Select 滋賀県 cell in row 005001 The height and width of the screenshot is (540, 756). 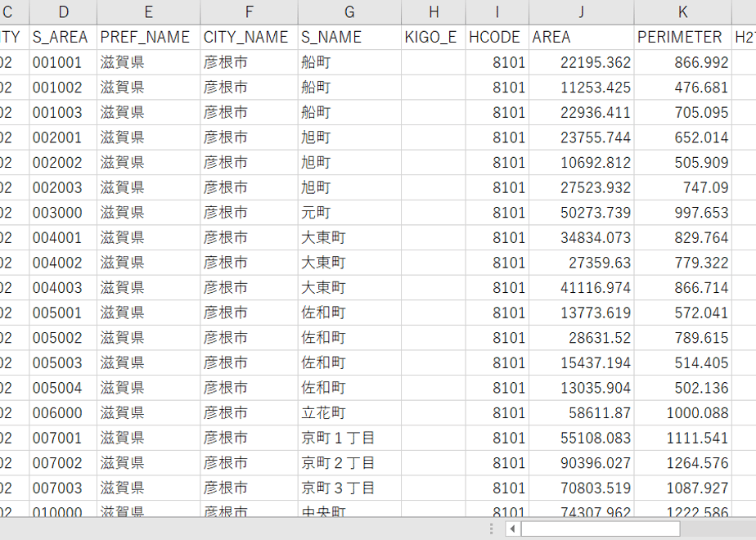coord(149,313)
